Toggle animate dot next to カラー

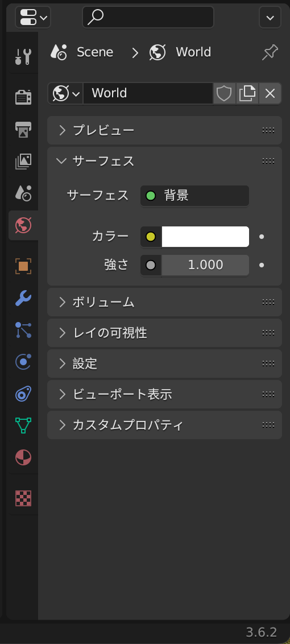pos(262,237)
